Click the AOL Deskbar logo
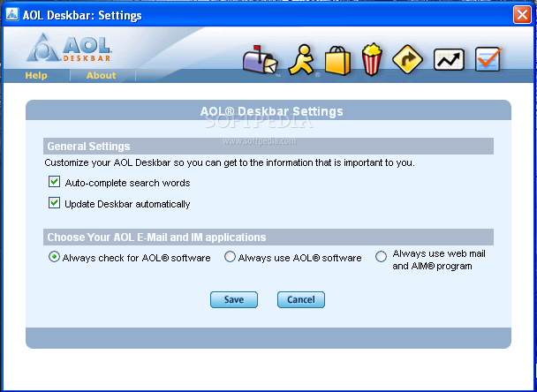 (x=69, y=48)
